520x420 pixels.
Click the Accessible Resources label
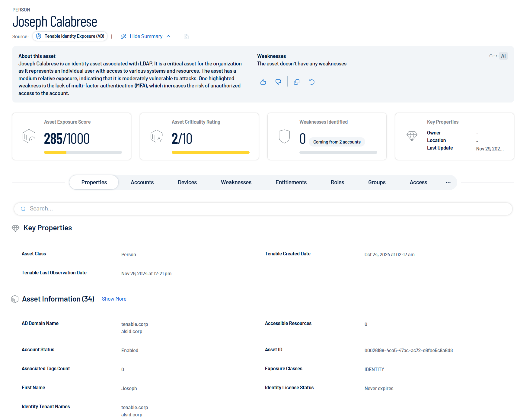point(288,324)
